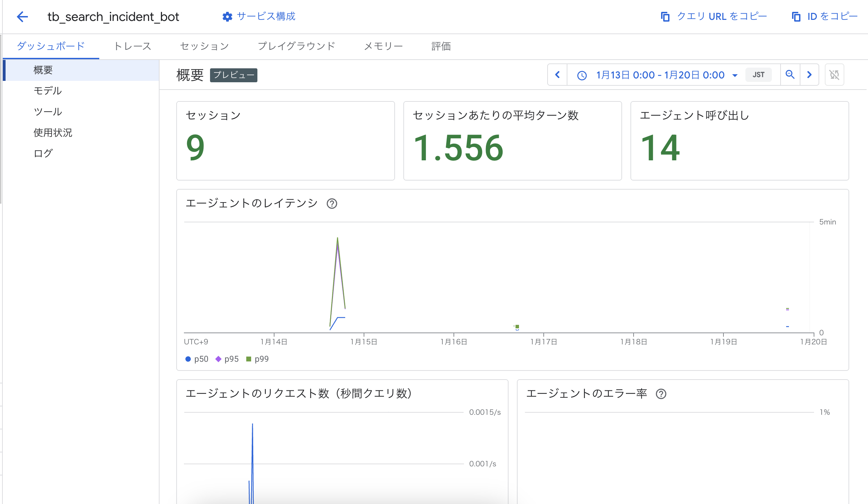Toggle the auto-refresh disabled icon
Viewport: 868px width, 504px height.
click(x=834, y=75)
